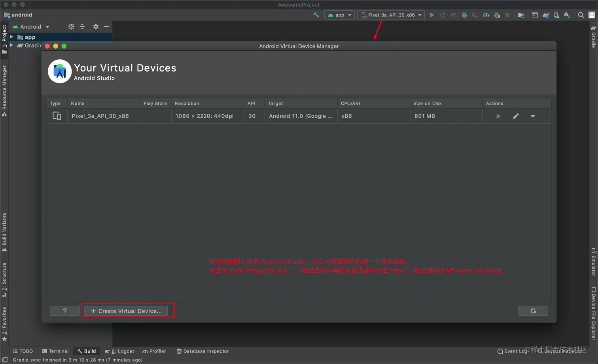Click the API column header

click(254, 103)
